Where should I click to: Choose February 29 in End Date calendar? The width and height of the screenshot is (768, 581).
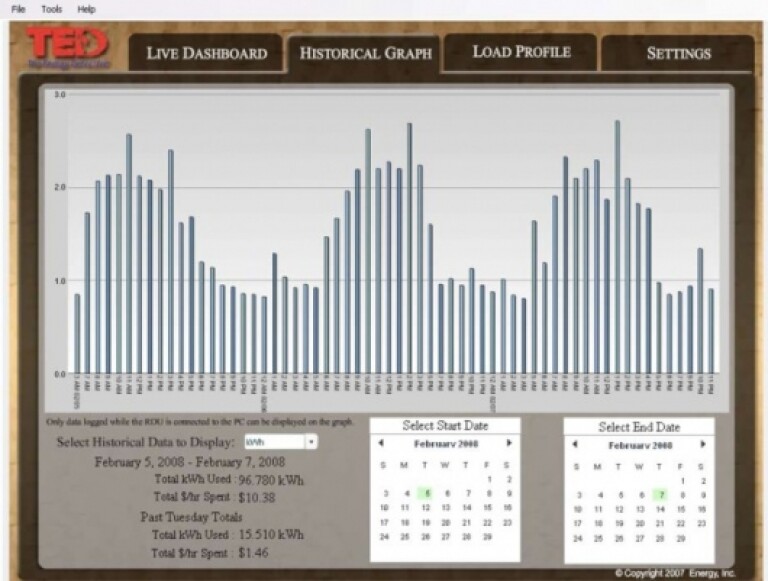click(681, 537)
